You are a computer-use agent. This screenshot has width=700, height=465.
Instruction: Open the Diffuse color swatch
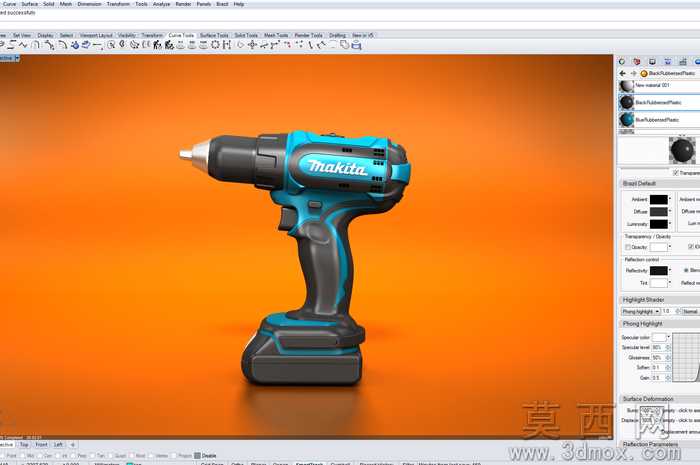click(658, 212)
